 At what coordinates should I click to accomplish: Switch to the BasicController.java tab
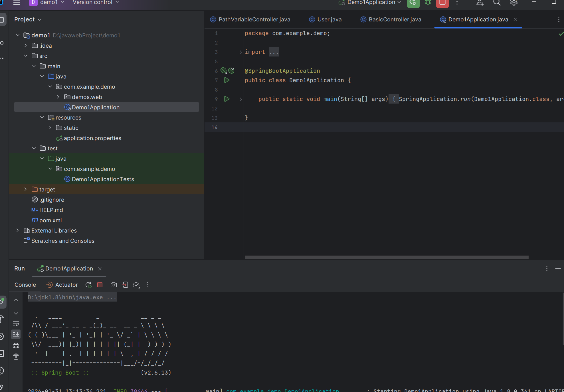[x=395, y=19]
